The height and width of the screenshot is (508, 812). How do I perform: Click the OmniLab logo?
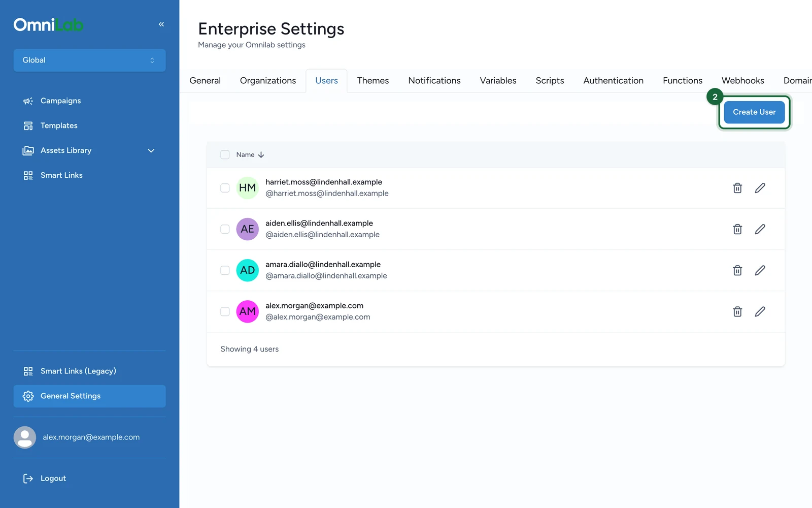point(48,25)
